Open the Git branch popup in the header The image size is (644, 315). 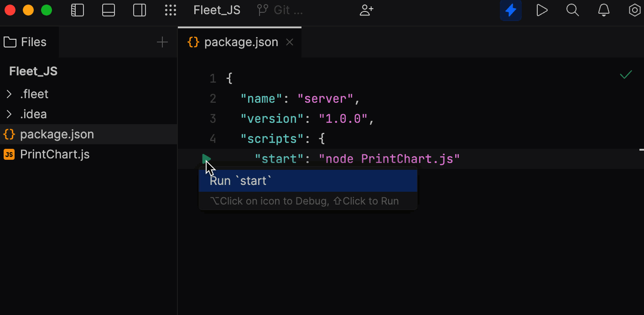click(278, 10)
